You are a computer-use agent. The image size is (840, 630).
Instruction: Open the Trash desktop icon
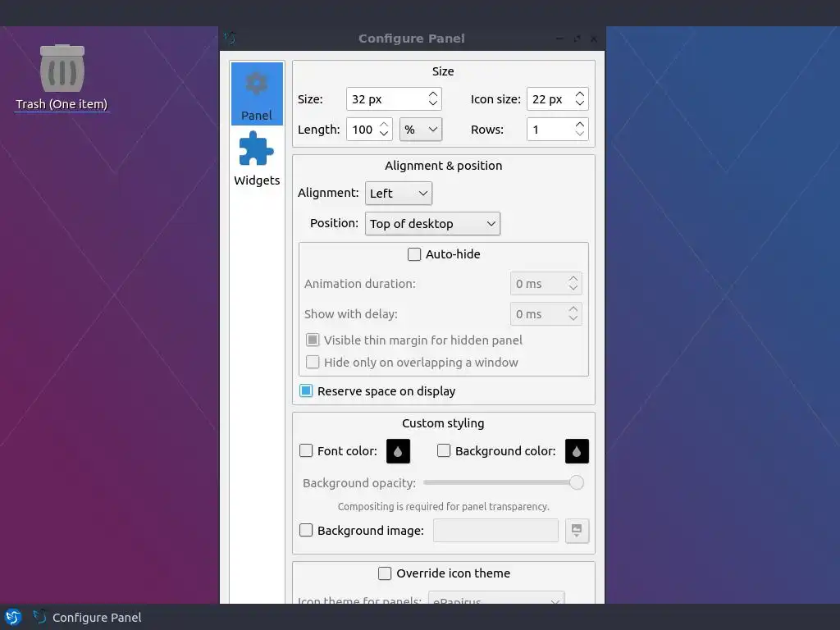tap(62, 69)
